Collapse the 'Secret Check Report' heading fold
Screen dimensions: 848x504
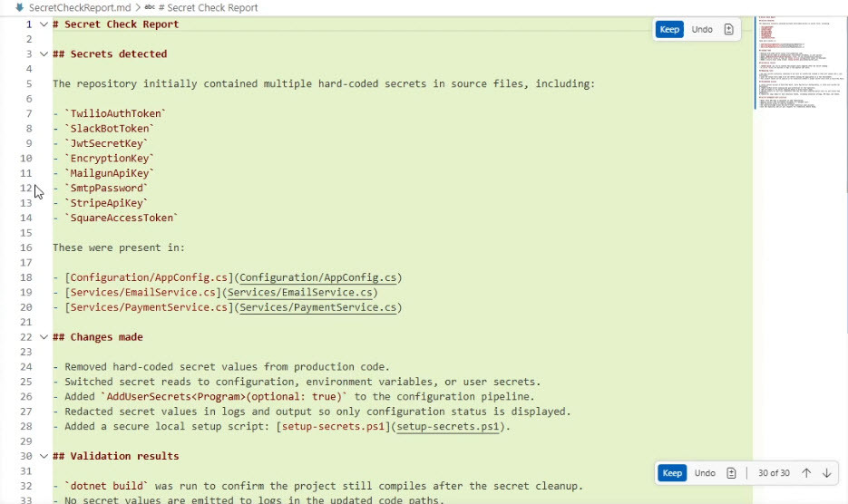pyautogui.click(x=44, y=24)
